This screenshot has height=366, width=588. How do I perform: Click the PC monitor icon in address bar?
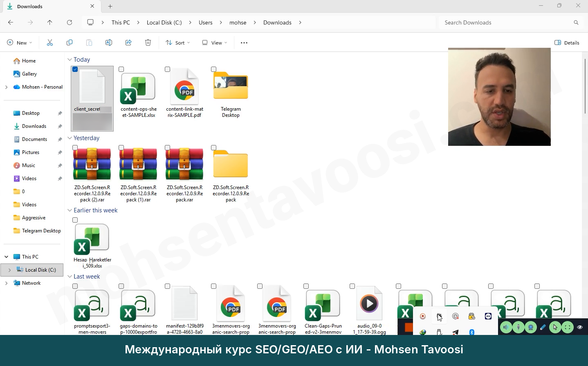pyautogui.click(x=90, y=22)
